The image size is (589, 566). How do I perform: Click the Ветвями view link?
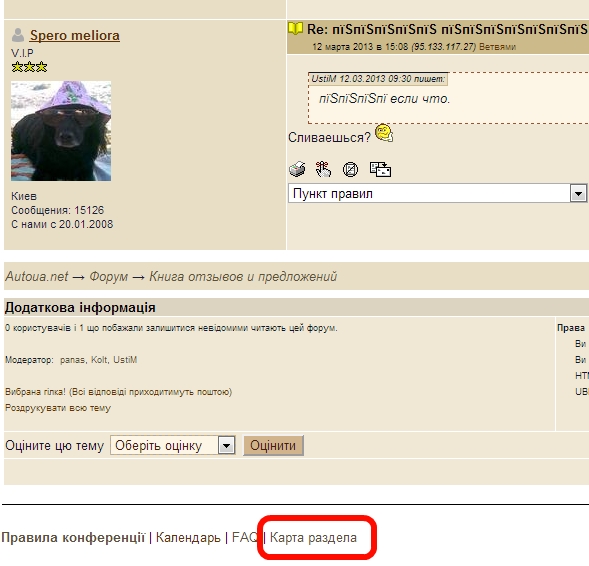tap(497, 47)
